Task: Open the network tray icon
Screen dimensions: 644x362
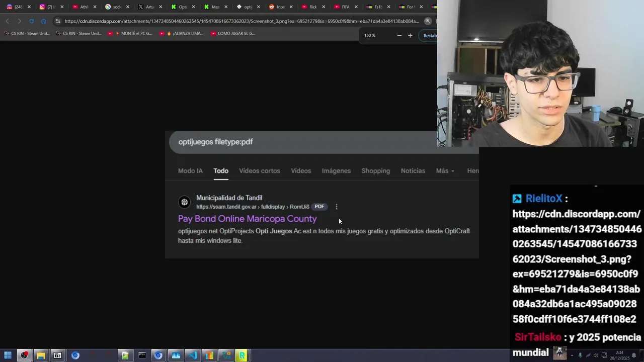Action: [604, 355]
